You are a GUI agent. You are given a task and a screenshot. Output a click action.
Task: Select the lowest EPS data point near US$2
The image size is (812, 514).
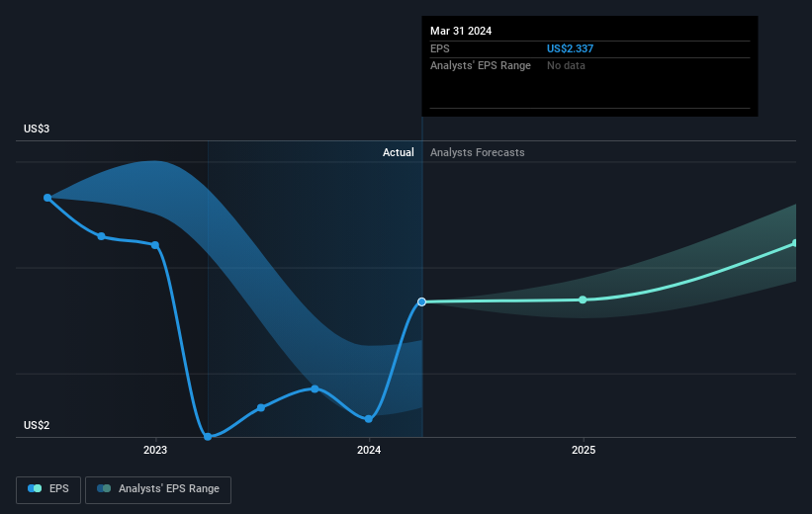[x=208, y=436]
